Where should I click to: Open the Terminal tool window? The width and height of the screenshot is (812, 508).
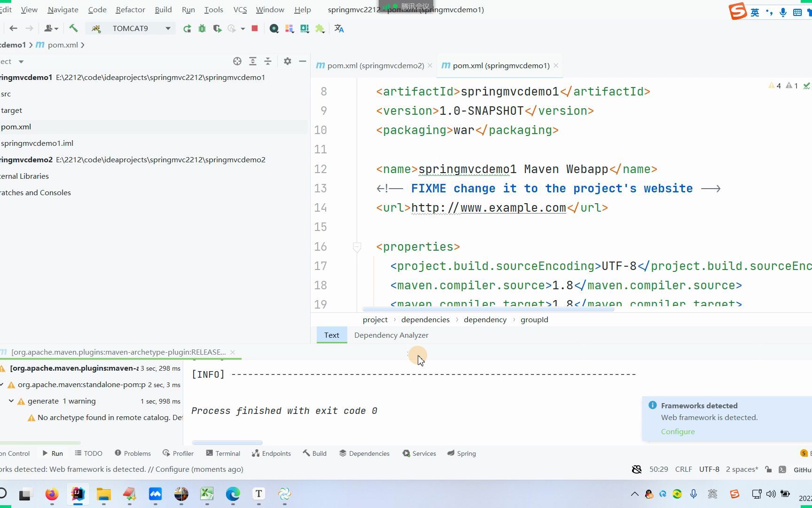223,453
